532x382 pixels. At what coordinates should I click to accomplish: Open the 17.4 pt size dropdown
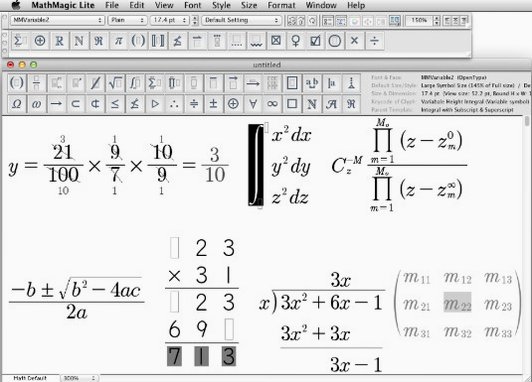point(169,20)
